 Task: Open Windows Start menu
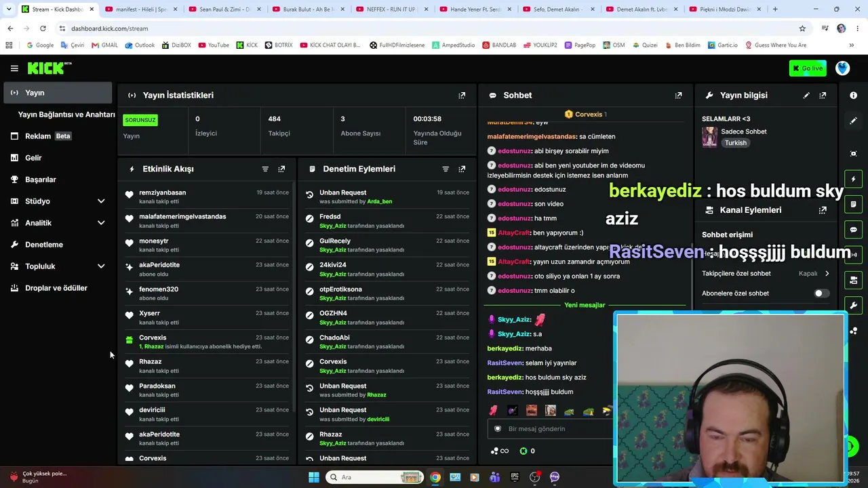tap(314, 477)
